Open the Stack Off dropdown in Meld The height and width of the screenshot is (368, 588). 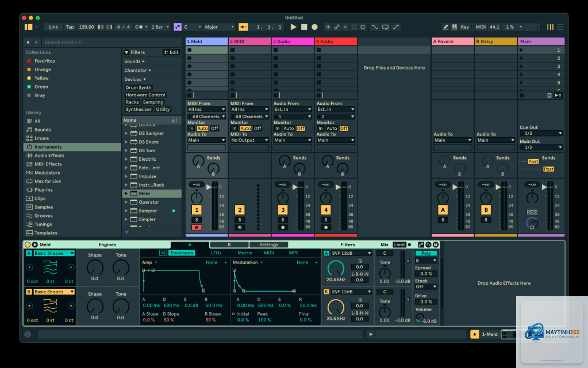[426, 286]
